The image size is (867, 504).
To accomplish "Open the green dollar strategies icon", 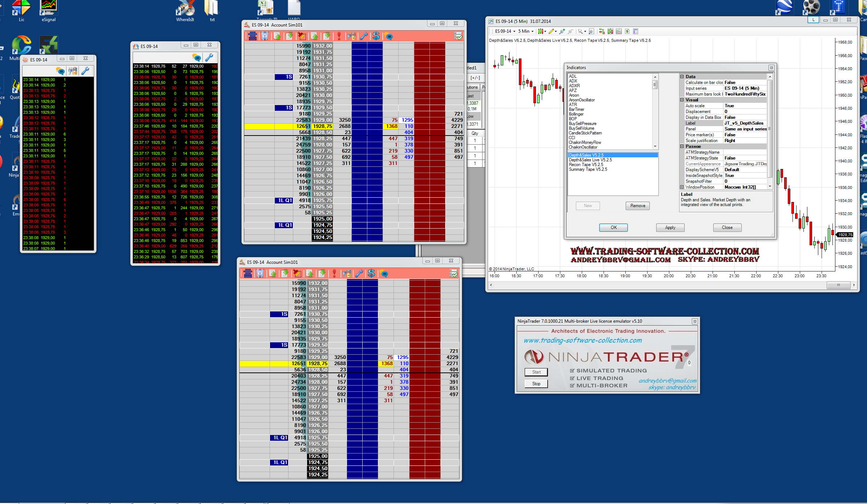I will [627, 31].
